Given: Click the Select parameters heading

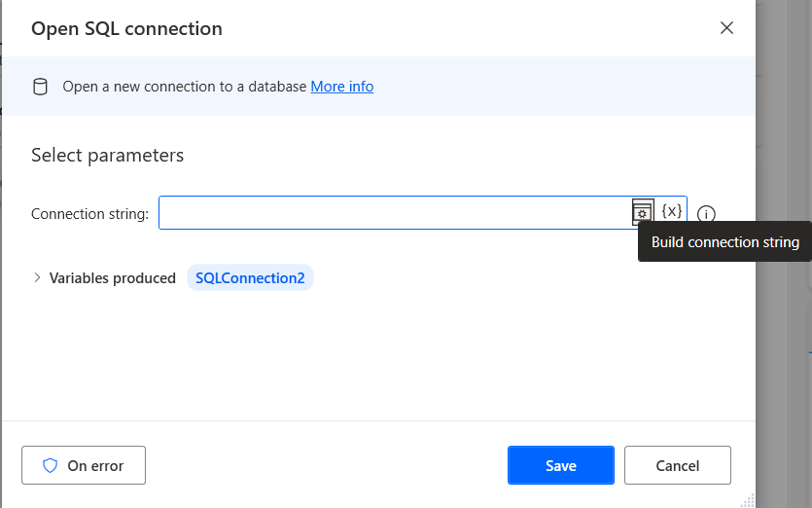Looking at the screenshot, I should (x=107, y=155).
